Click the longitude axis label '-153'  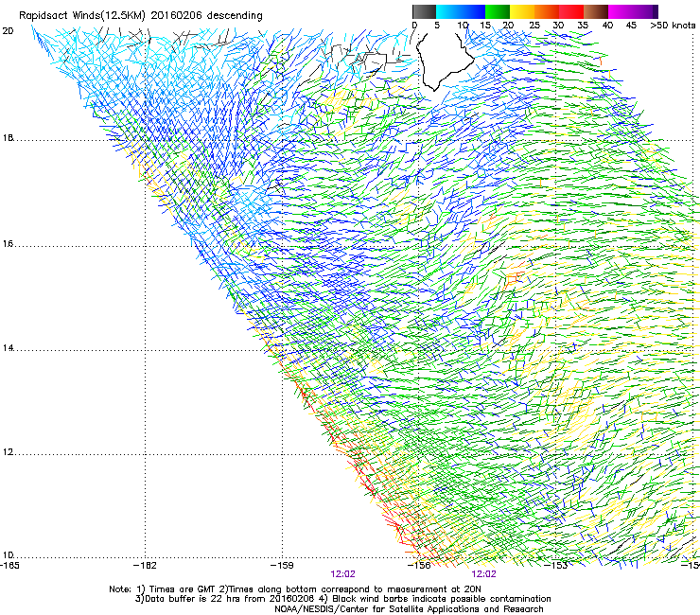(556, 566)
